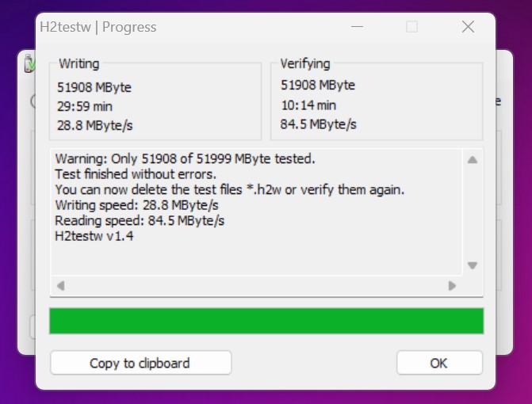This screenshot has width=532, height=404.
Task: Minimize the H2testw Progress window
Action: [x=357, y=26]
